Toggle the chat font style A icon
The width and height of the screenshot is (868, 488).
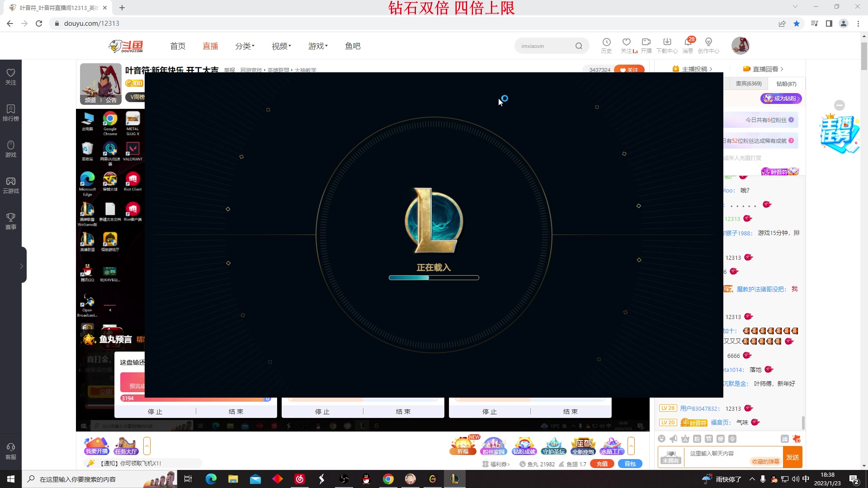click(685, 439)
